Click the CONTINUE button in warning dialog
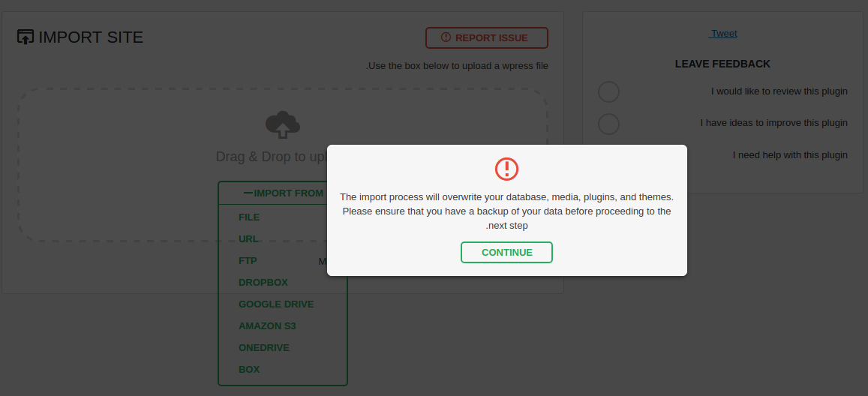Viewport: 868px width, 396px height. point(506,252)
